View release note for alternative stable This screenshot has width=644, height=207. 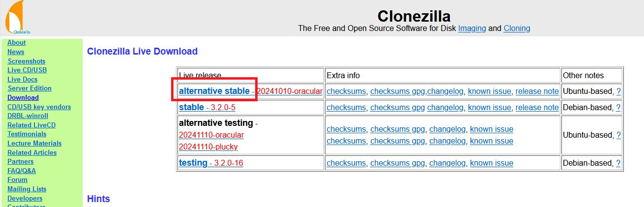(537, 91)
